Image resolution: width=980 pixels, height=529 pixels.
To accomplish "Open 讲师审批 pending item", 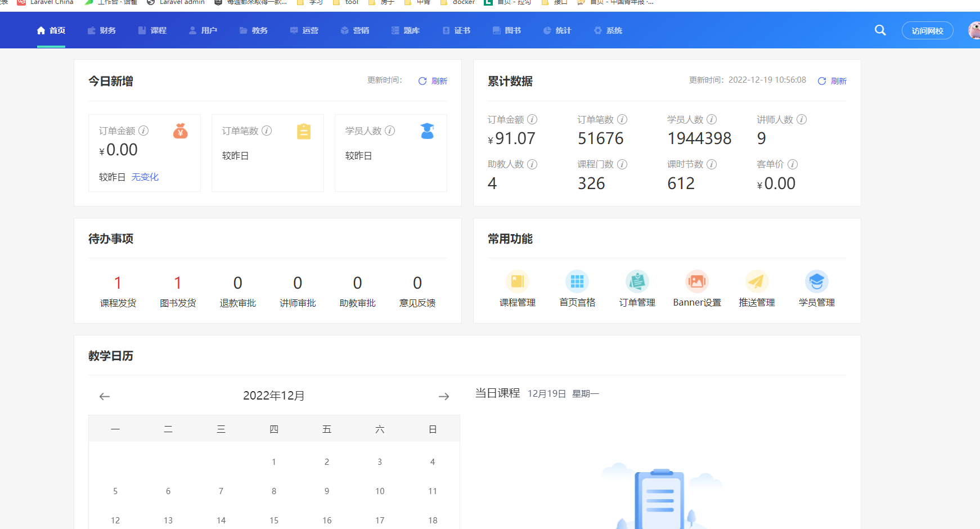I will click(298, 291).
